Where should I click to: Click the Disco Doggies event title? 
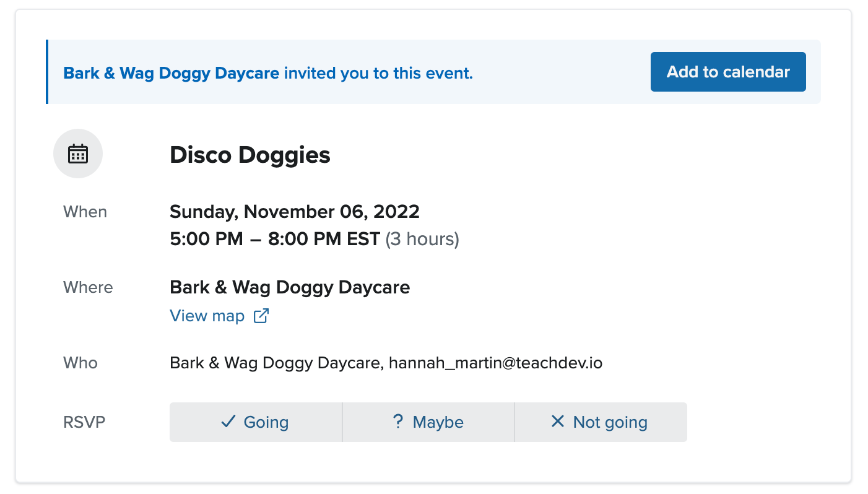tap(250, 155)
